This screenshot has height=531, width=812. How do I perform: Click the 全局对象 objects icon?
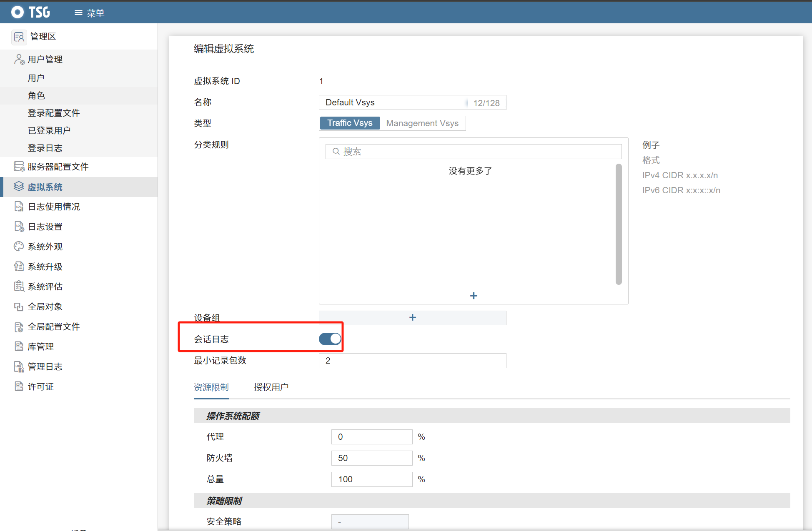(x=19, y=307)
